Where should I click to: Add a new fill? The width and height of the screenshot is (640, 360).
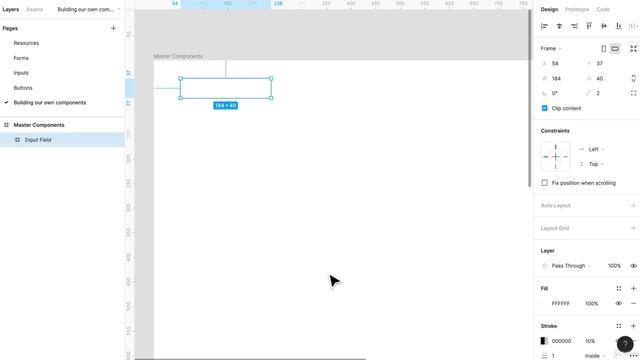click(633, 289)
